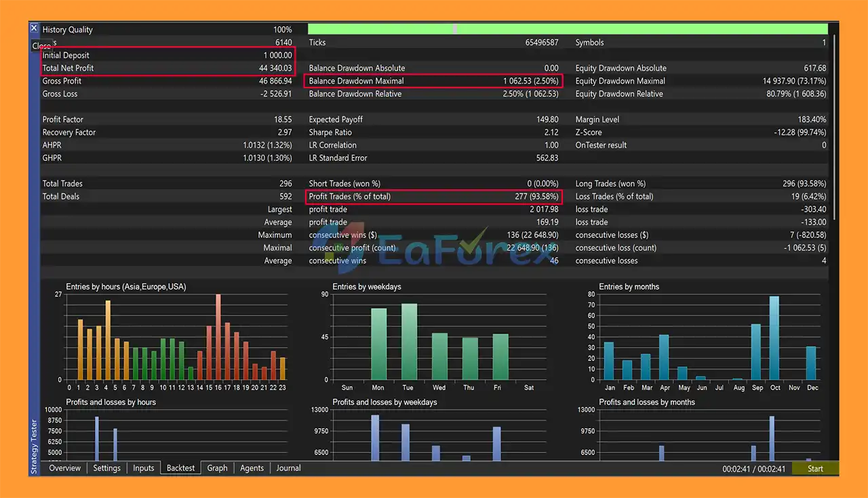Switch to the Overview tab
The height and width of the screenshot is (498, 868).
64,467
